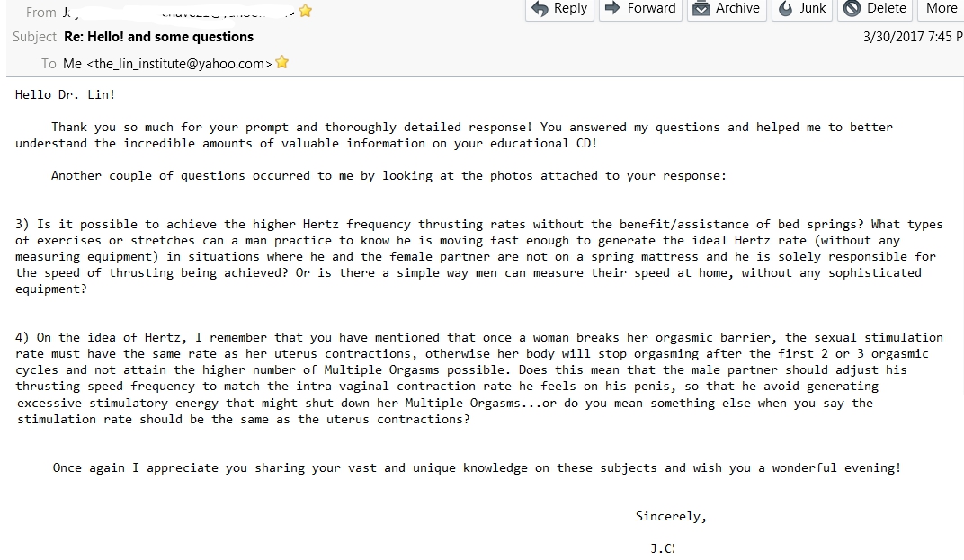Forward the message
The width and height of the screenshot is (964, 560).
[640, 9]
